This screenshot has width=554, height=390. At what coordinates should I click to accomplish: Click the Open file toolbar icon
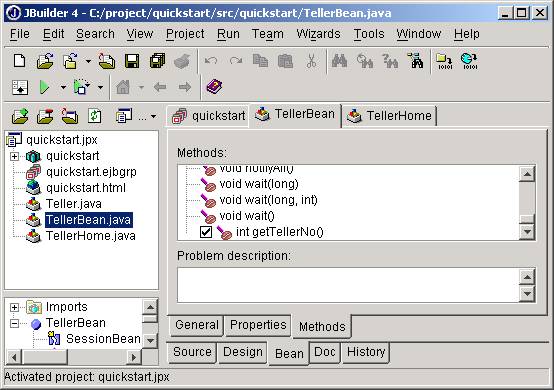click(x=45, y=61)
